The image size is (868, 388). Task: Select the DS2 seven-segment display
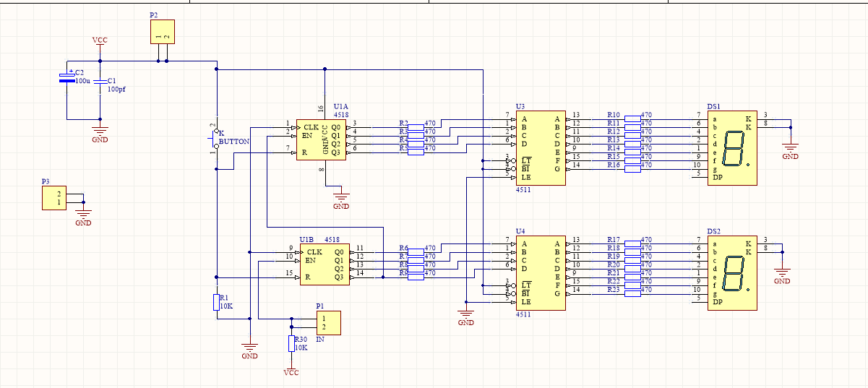(x=732, y=272)
